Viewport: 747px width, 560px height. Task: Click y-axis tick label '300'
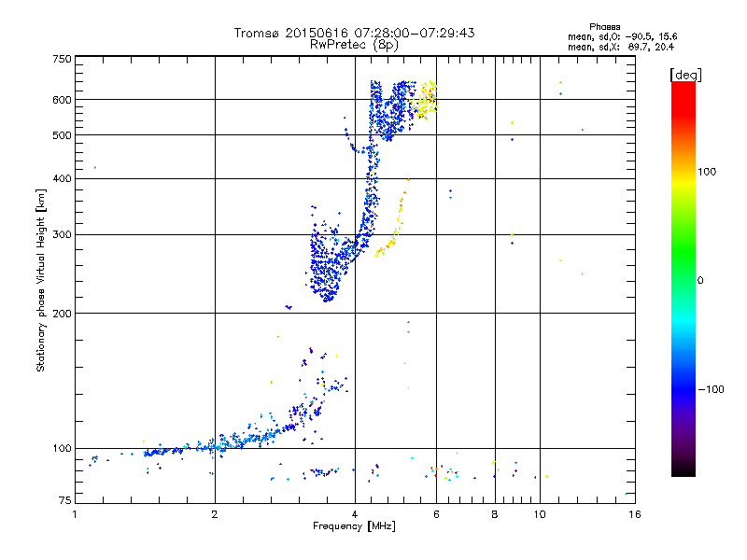click(62, 234)
